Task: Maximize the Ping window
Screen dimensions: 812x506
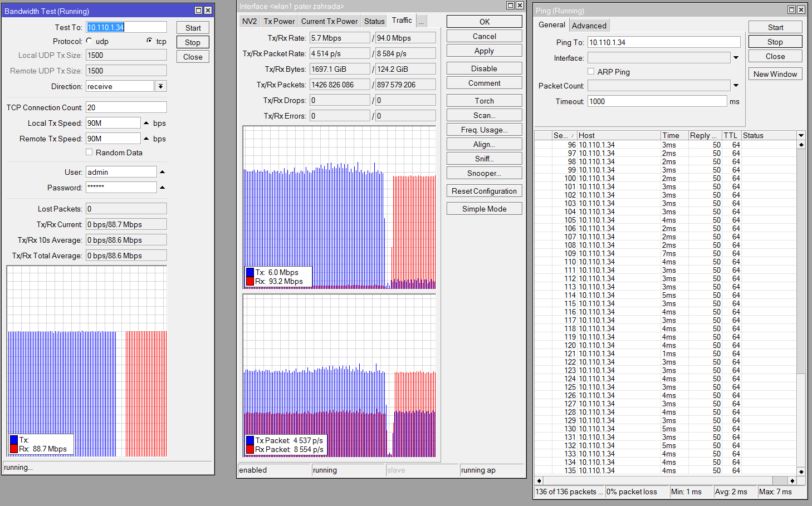Action: coord(791,9)
